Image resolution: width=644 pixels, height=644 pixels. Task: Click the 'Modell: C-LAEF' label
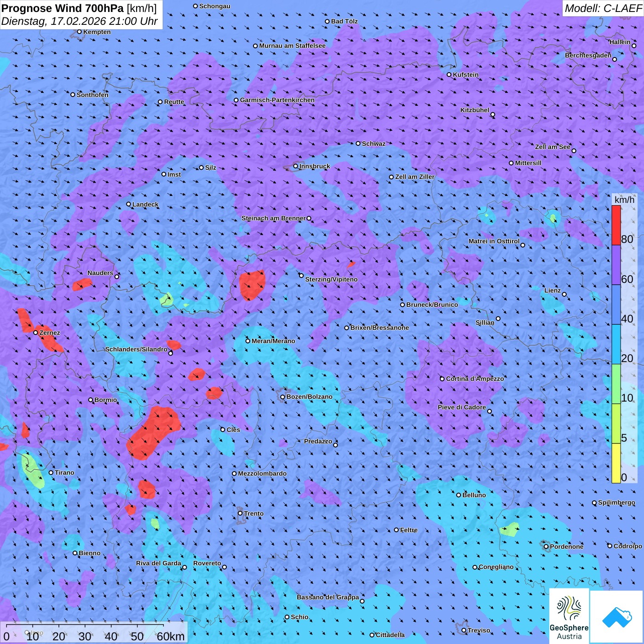603,8
